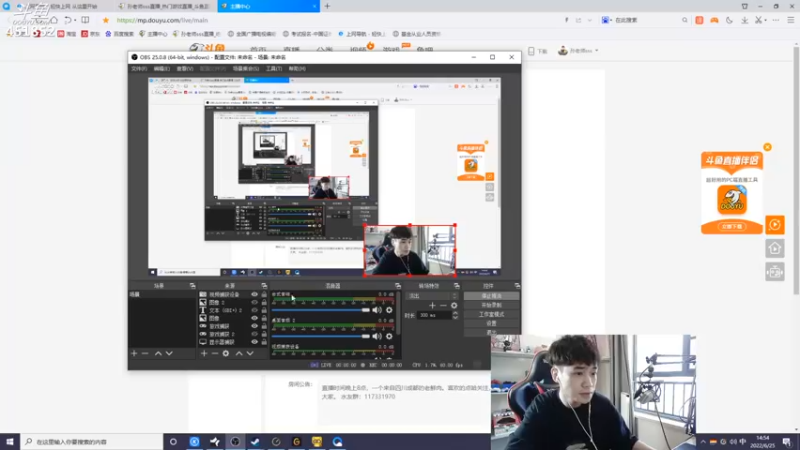Screen dimensions: 800x450
Task: Open browser game controller icon
Action: click(714, 20)
